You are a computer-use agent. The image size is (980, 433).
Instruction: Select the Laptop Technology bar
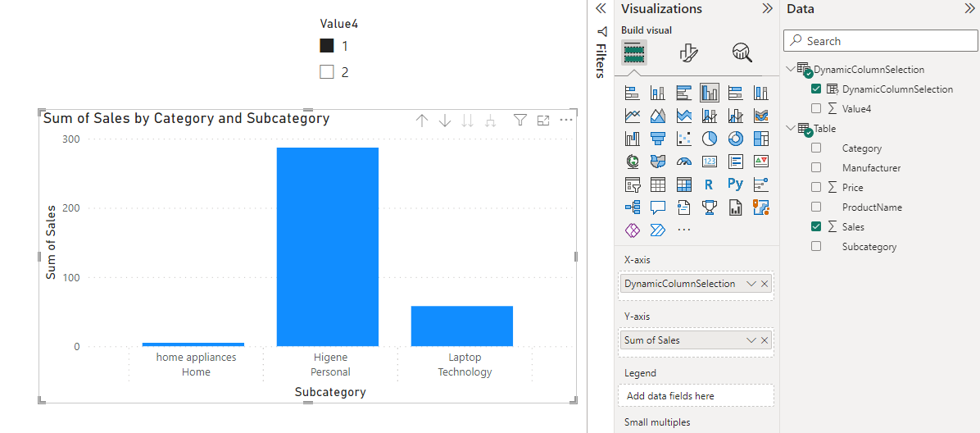click(462, 326)
